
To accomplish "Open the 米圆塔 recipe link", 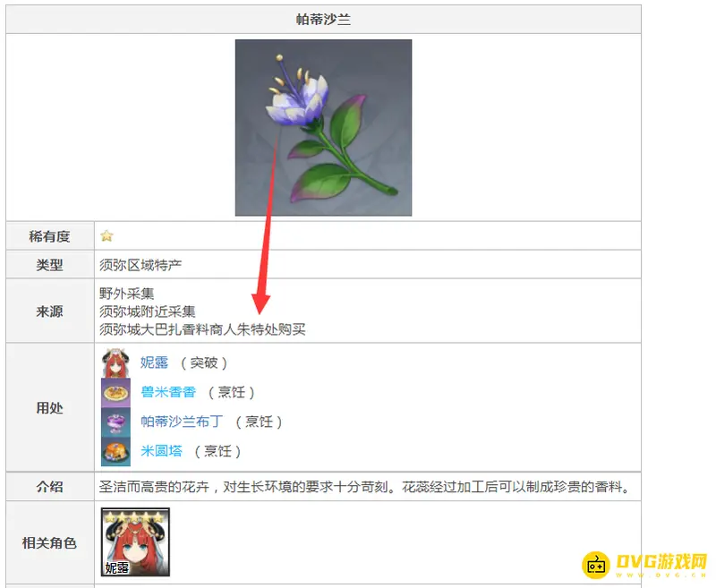I will coord(161,451).
